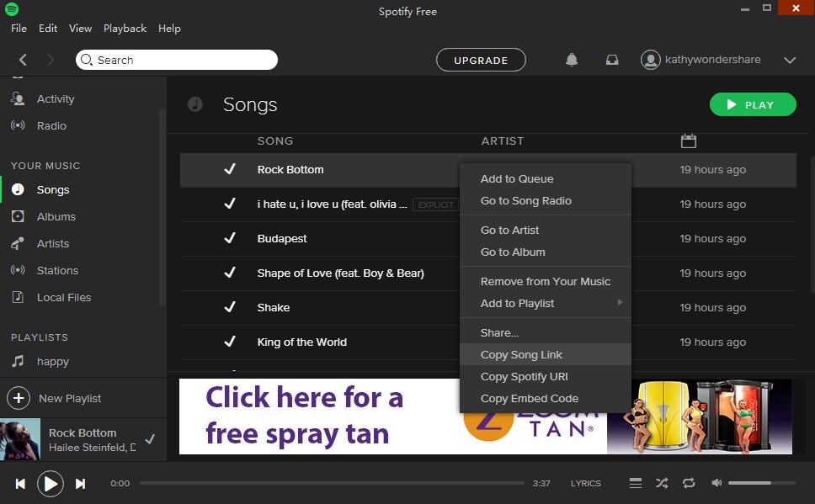The image size is (815, 504).
Task: Click the Local Files icon
Action: pos(18,297)
